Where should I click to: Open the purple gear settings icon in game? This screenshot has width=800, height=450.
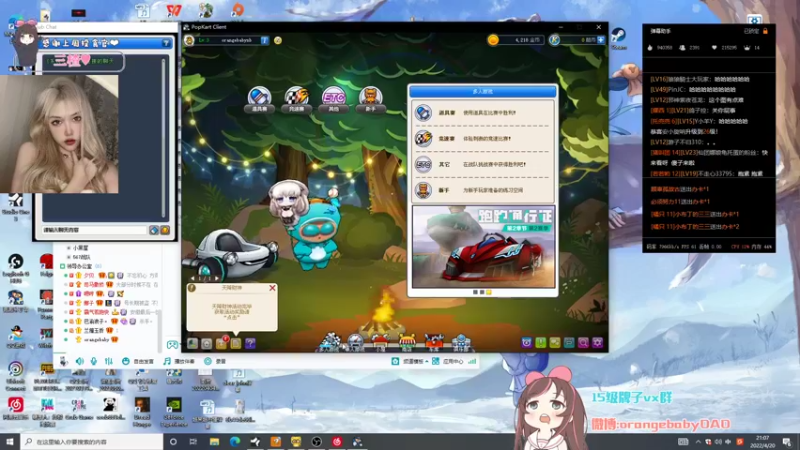(597, 343)
